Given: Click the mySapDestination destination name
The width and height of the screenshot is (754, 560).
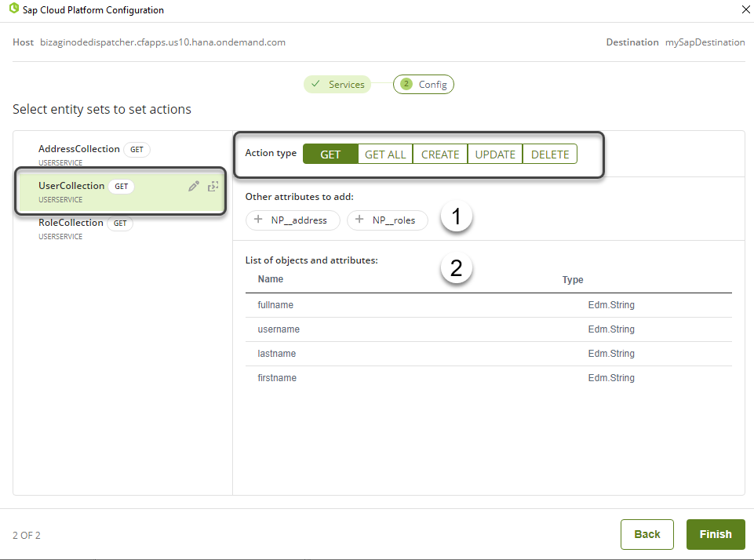Looking at the screenshot, I should (705, 42).
